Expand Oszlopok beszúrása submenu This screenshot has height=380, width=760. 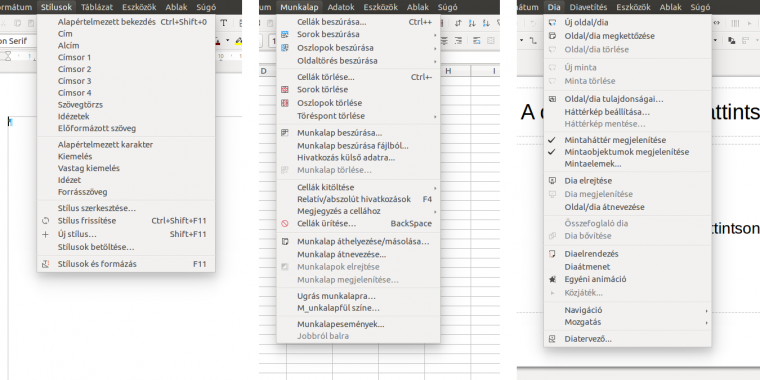435,48
